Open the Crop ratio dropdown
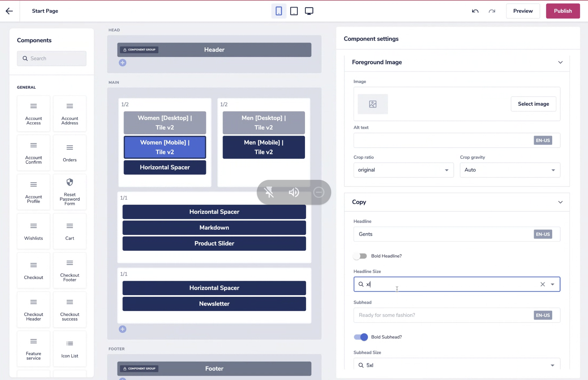This screenshot has width=588, height=380. click(403, 170)
